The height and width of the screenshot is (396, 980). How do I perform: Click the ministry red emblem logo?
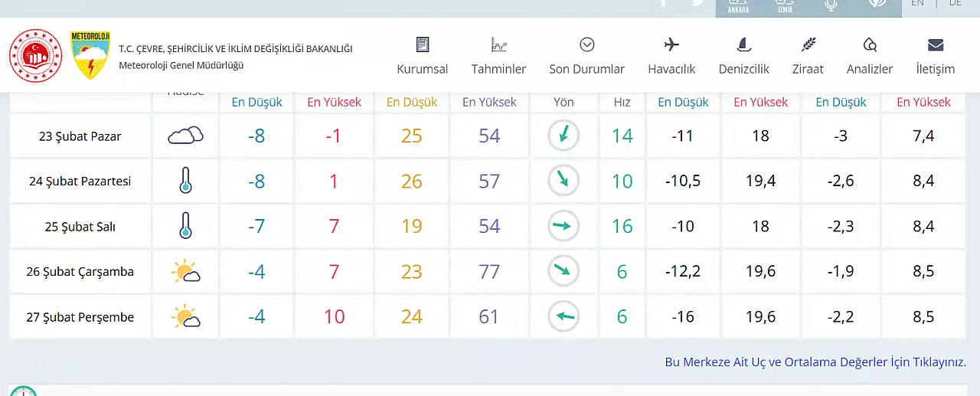tap(35, 55)
